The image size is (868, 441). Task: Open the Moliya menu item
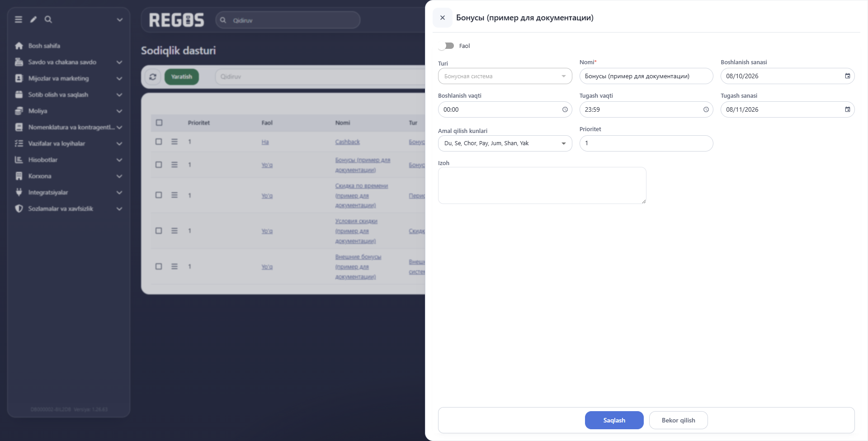click(69, 111)
